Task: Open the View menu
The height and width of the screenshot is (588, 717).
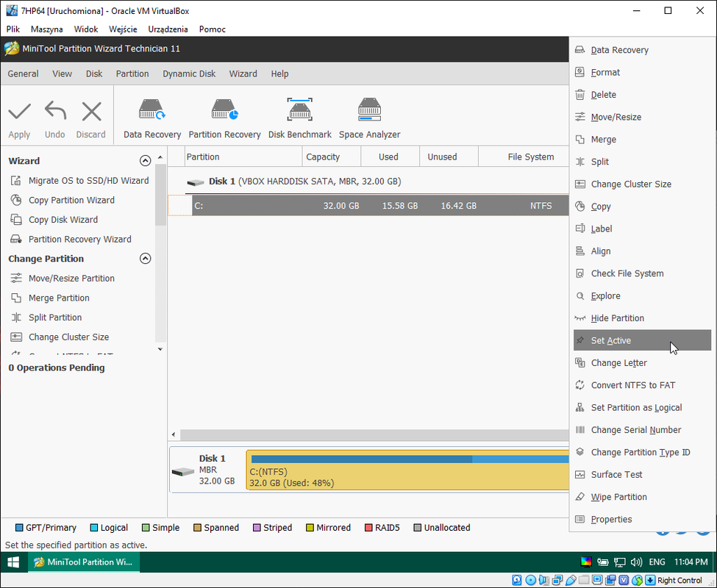Action: 62,73
